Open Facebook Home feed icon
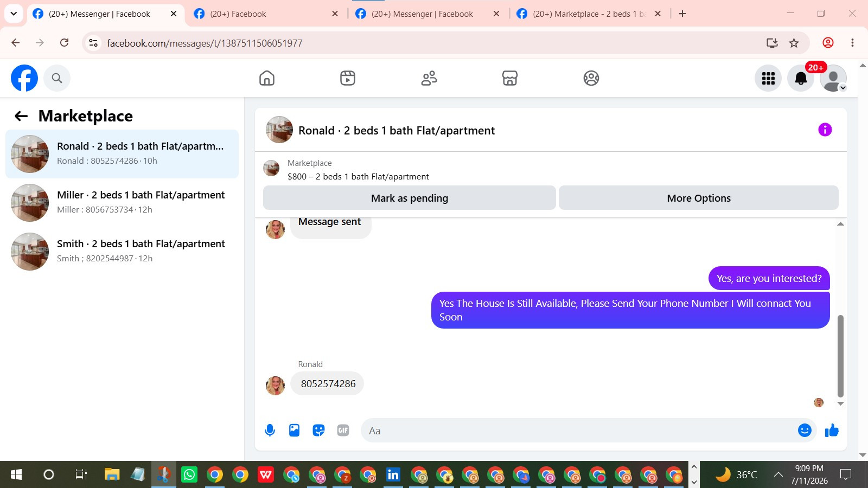868x488 pixels. tap(267, 78)
